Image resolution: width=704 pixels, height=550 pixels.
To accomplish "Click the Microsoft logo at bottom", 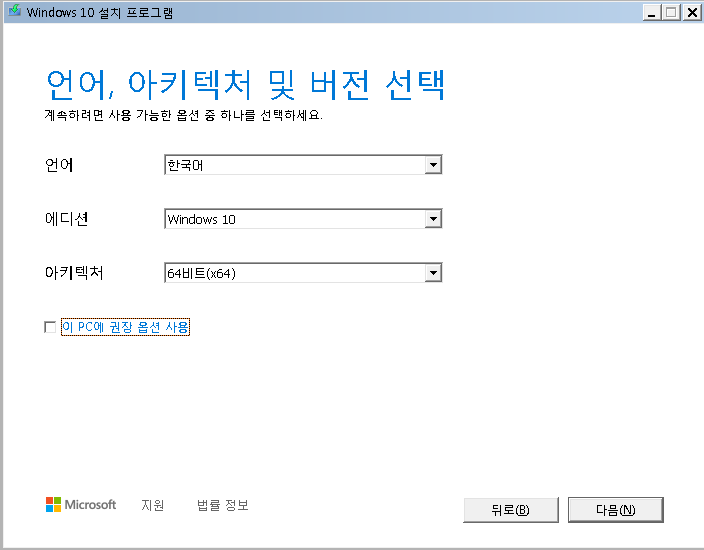I will (81, 505).
